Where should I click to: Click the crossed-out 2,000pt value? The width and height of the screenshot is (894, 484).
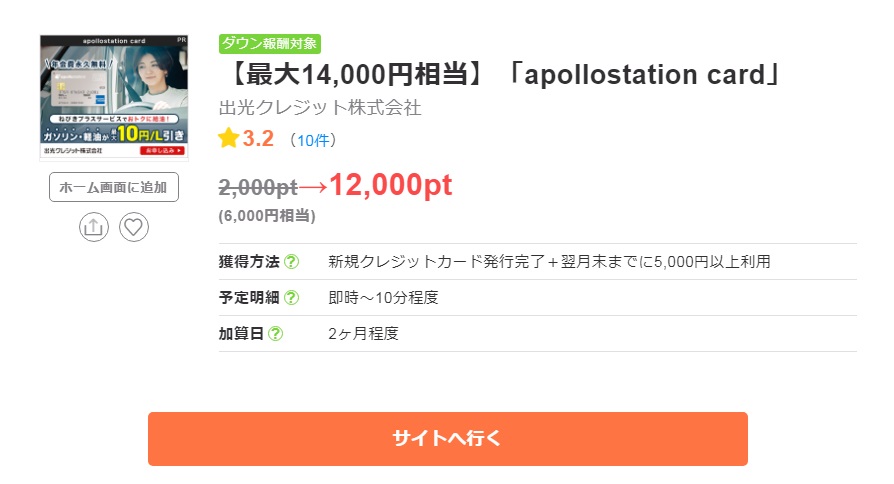click(x=258, y=187)
